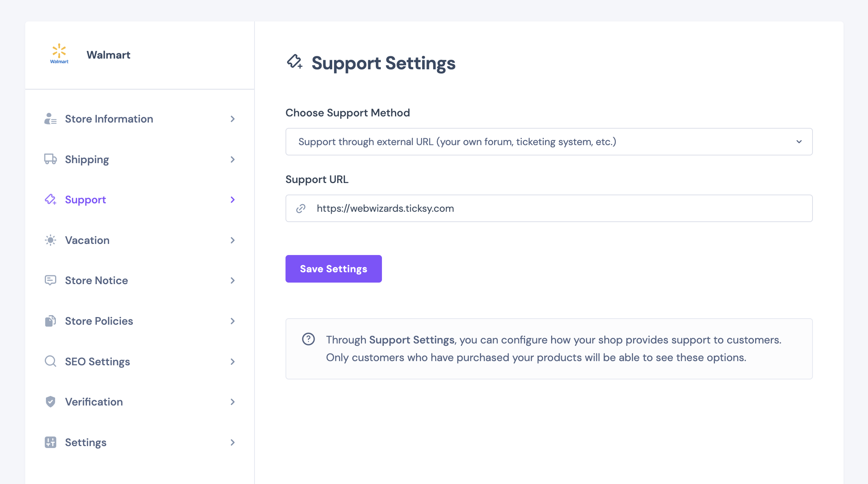Click the Settings sliders icon in sidebar
This screenshot has height=484, width=868.
50,442
